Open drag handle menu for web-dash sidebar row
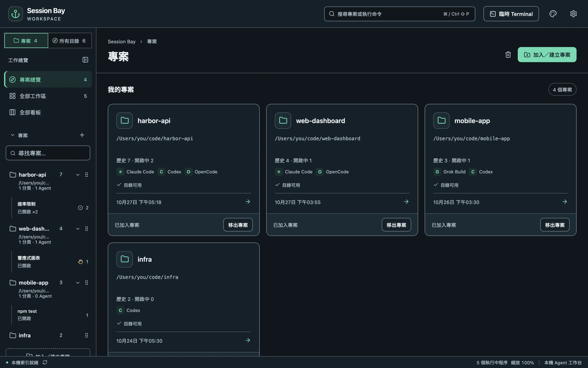The width and height of the screenshot is (588, 368). click(x=87, y=229)
